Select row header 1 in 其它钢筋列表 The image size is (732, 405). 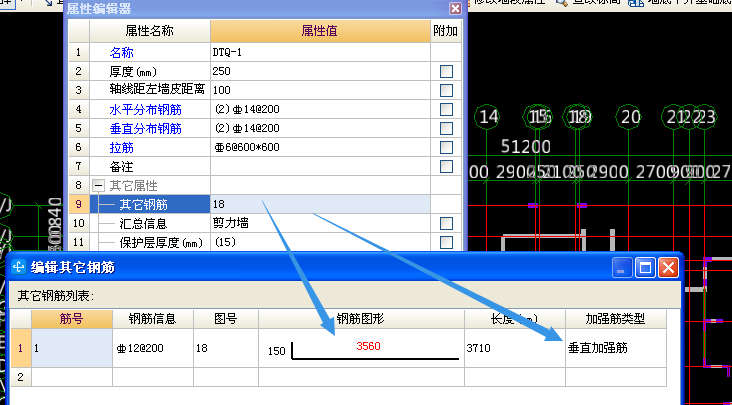click(21, 348)
